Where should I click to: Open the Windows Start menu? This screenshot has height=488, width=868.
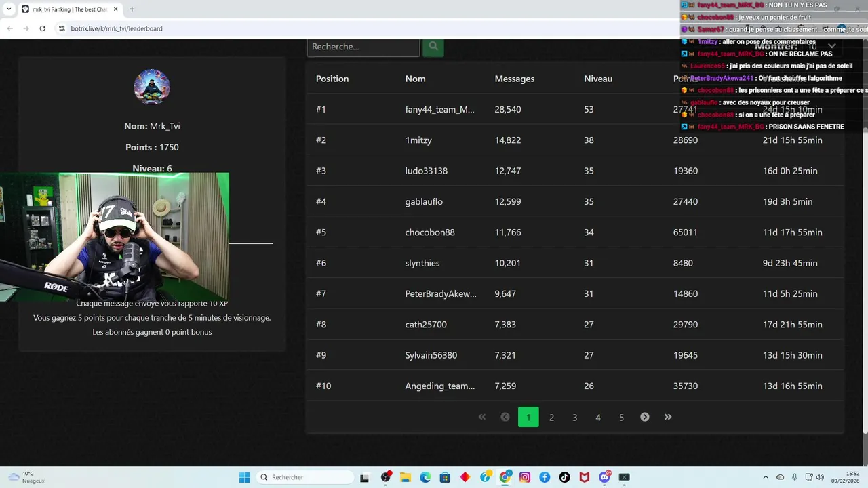click(244, 477)
